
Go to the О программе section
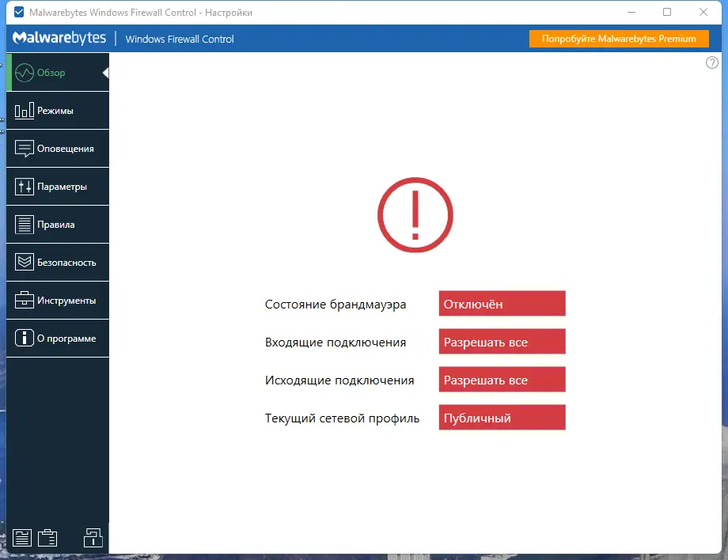pyautogui.click(x=58, y=339)
